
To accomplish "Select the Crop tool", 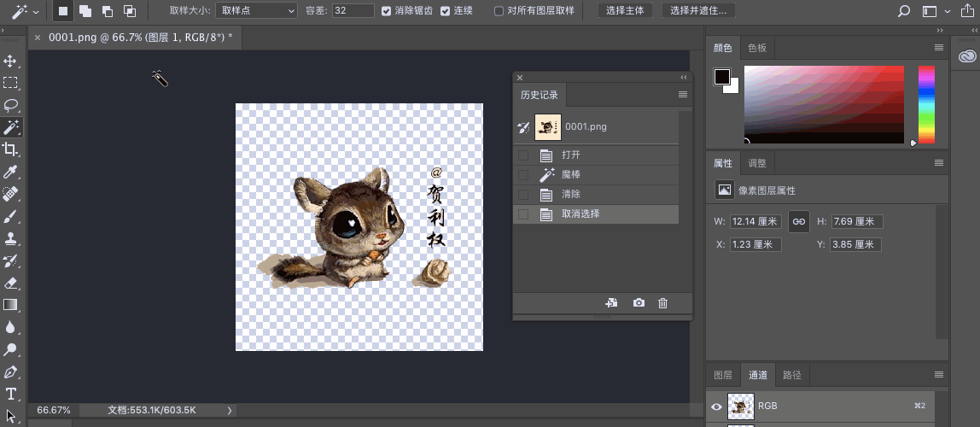I will point(10,149).
